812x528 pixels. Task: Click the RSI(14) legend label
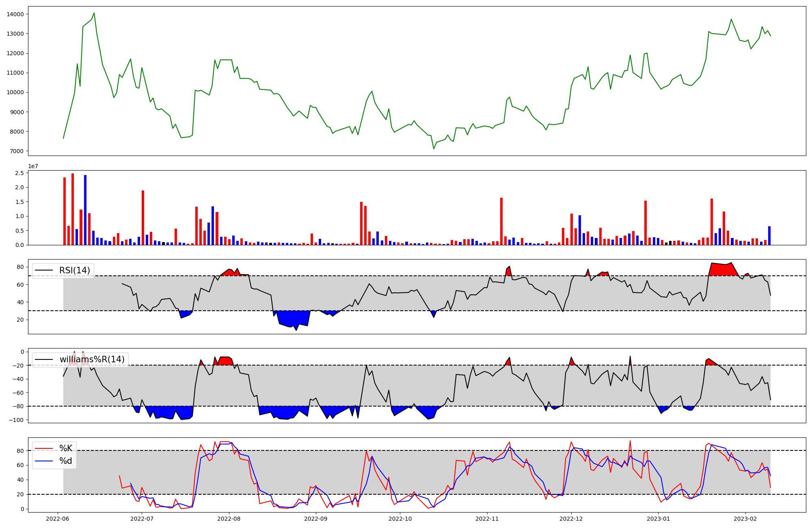pyautogui.click(x=75, y=270)
